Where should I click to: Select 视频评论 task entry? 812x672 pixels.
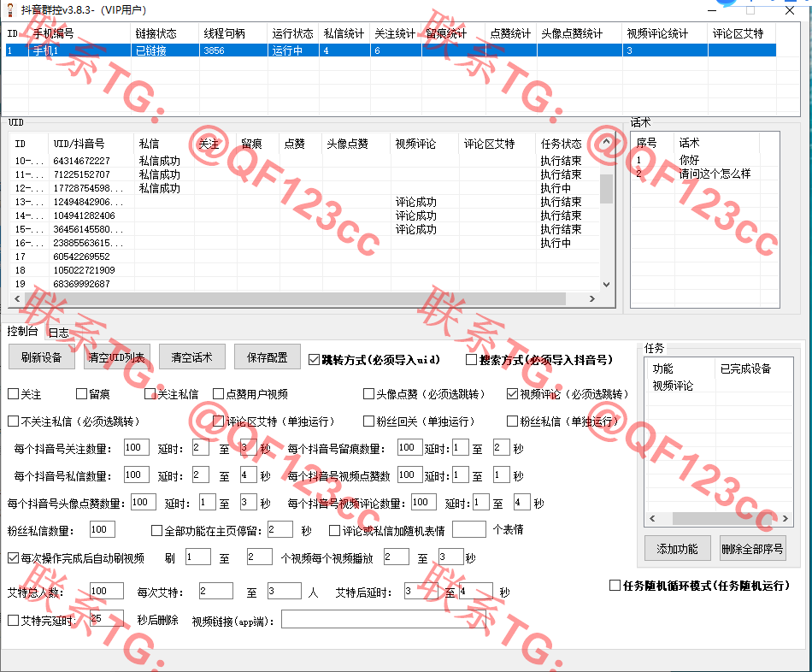point(720,386)
